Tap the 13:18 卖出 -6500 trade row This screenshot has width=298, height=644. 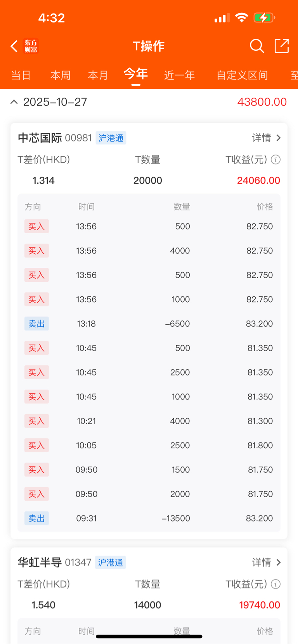point(149,324)
